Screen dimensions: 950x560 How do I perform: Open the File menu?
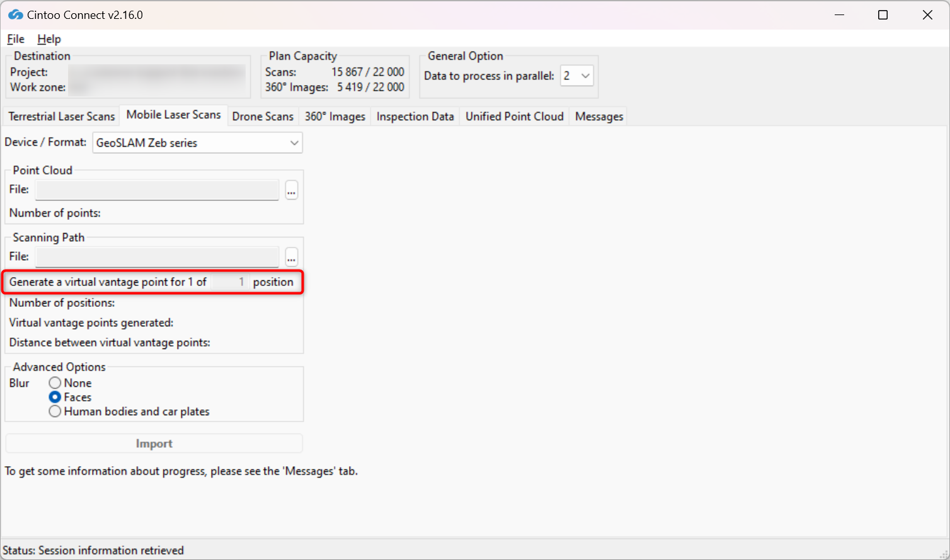tap(16, 39)
